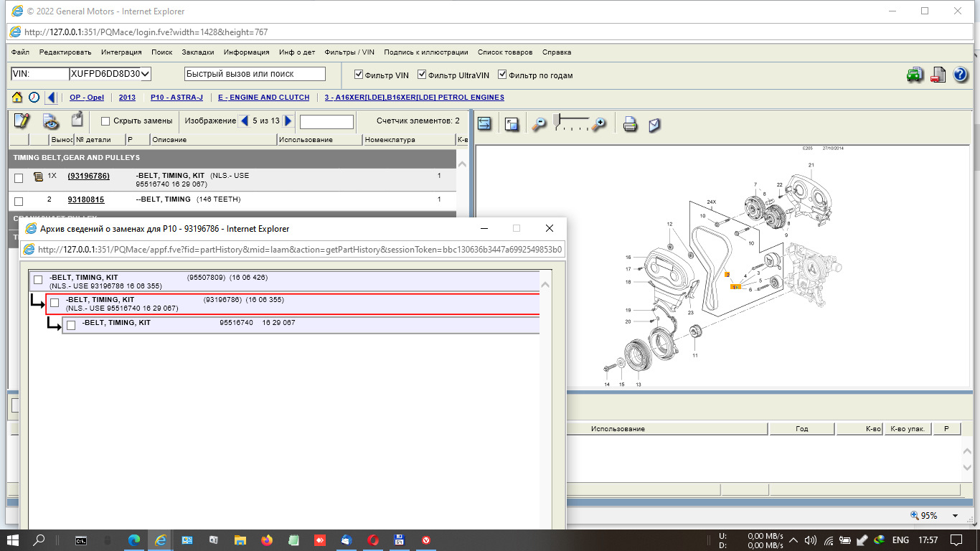The image size is (980, 551).
Task: Click the zoom in magnifier icon
Action: coord(598,124)
